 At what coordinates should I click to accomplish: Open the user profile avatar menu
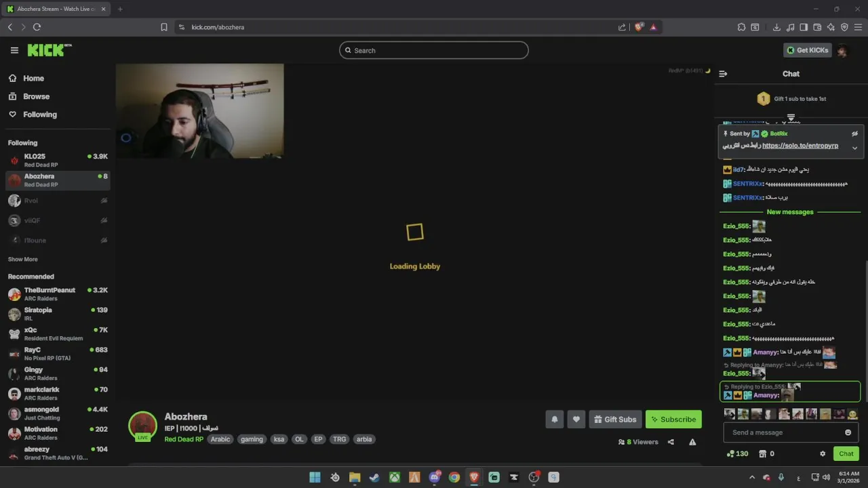[x=842, y=50]
